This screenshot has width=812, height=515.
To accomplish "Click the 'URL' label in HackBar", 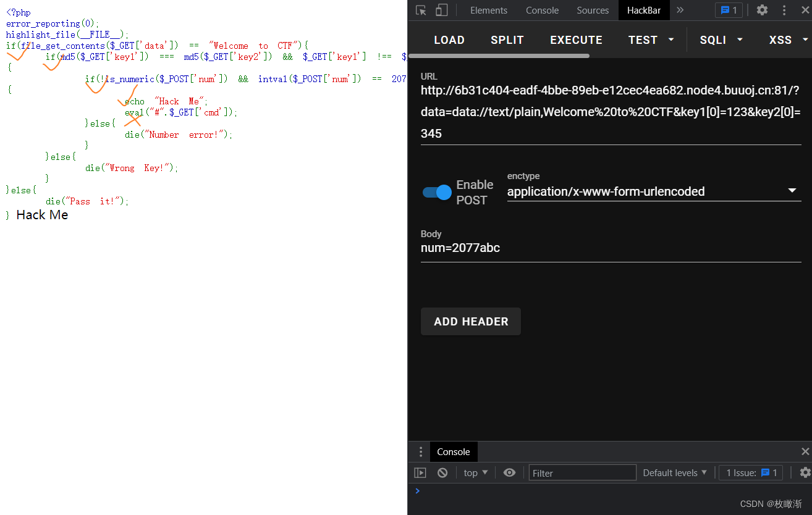I will pos(429,77).
